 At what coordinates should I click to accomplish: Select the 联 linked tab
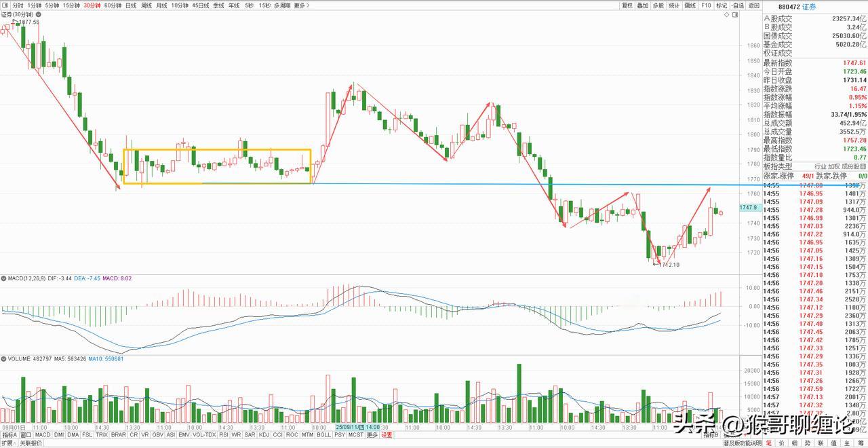point(821,443)
